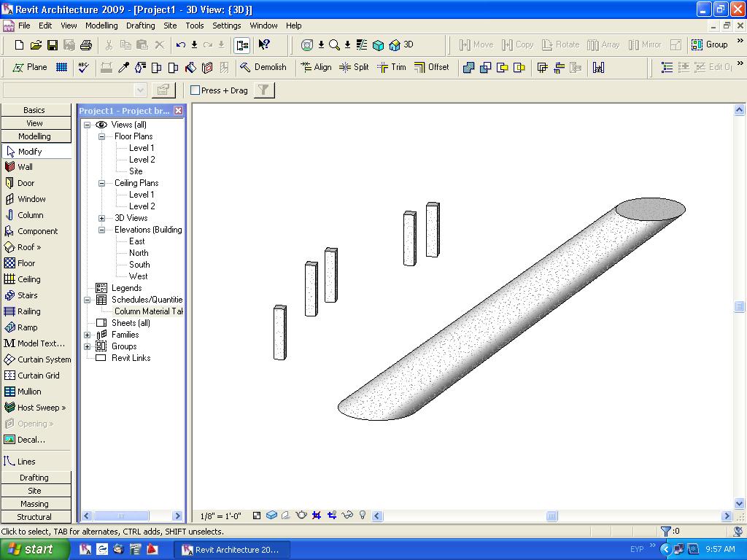
Task: Open the Level 1 floor plan view
Action: tap(142, 148)
